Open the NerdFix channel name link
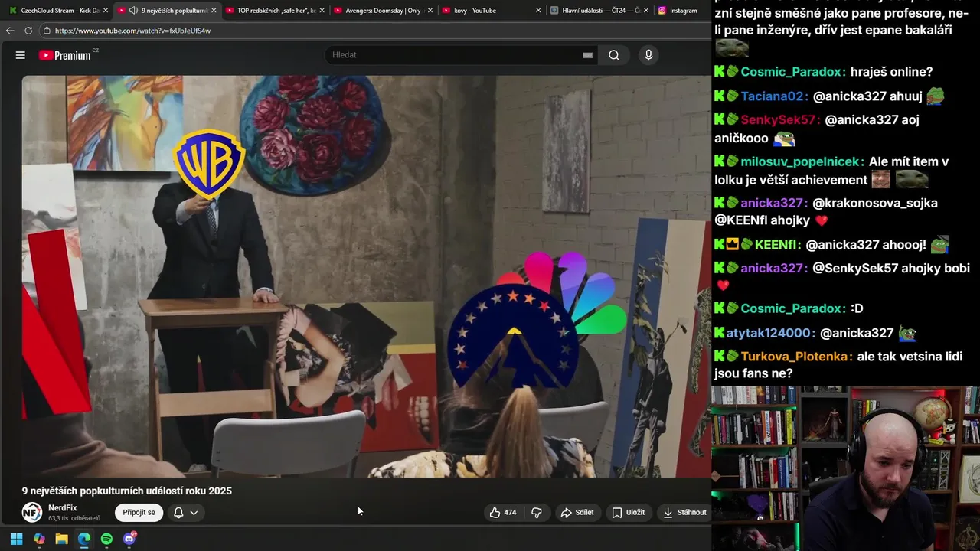This screenshot has height=551, width=980. pyautogui.click(x=63, y=508)
